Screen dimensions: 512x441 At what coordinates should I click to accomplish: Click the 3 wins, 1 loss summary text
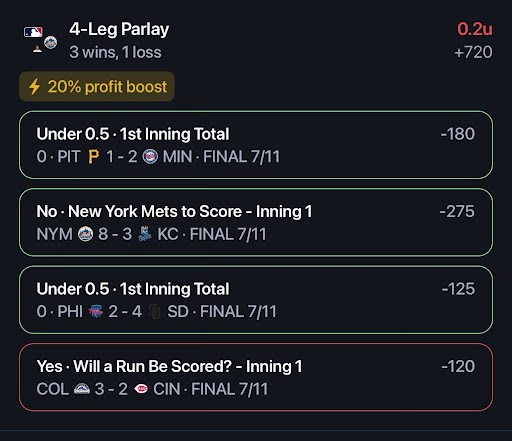(115, 52)
